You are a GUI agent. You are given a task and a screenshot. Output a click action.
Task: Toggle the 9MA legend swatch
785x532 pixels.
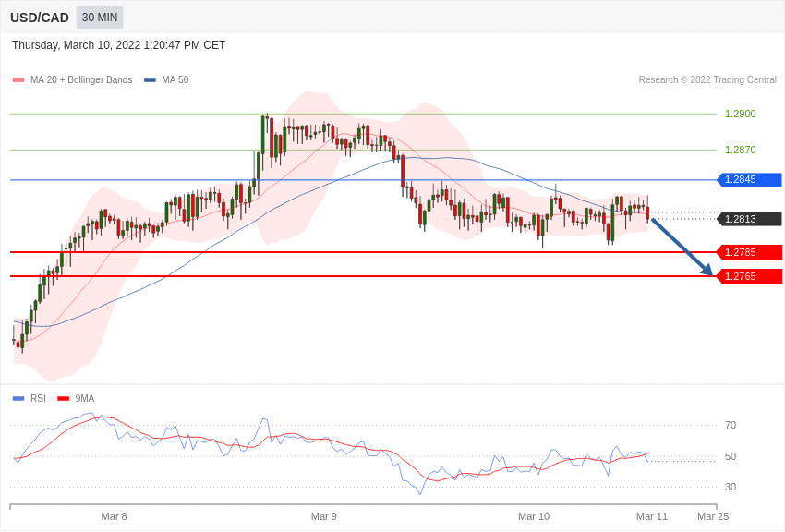[64, 398]
